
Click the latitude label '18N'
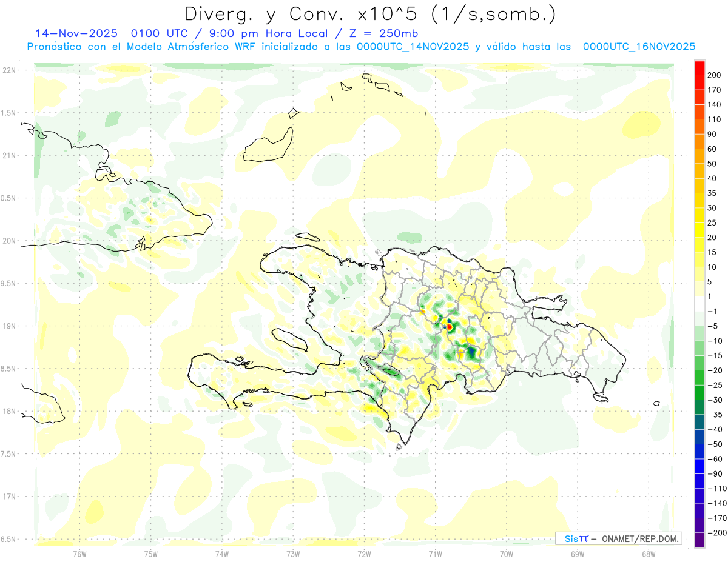pyautogui.click(x=8, y=411)
